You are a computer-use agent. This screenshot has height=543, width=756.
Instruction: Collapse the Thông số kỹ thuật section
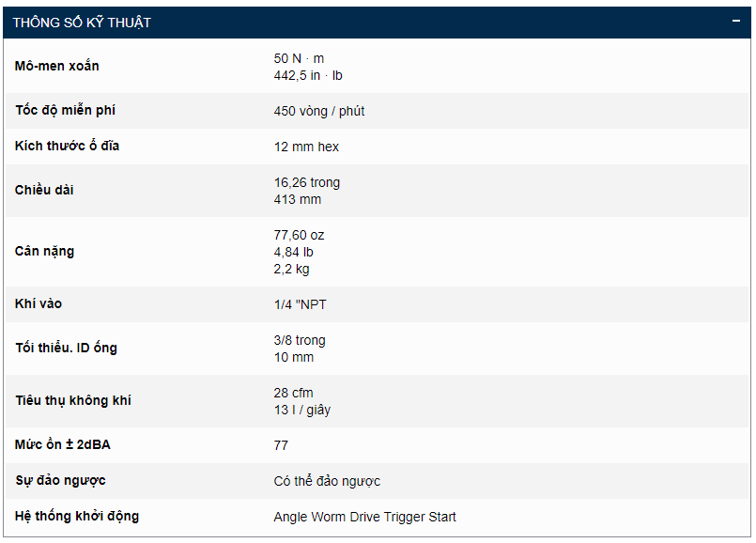coord(737,22)
